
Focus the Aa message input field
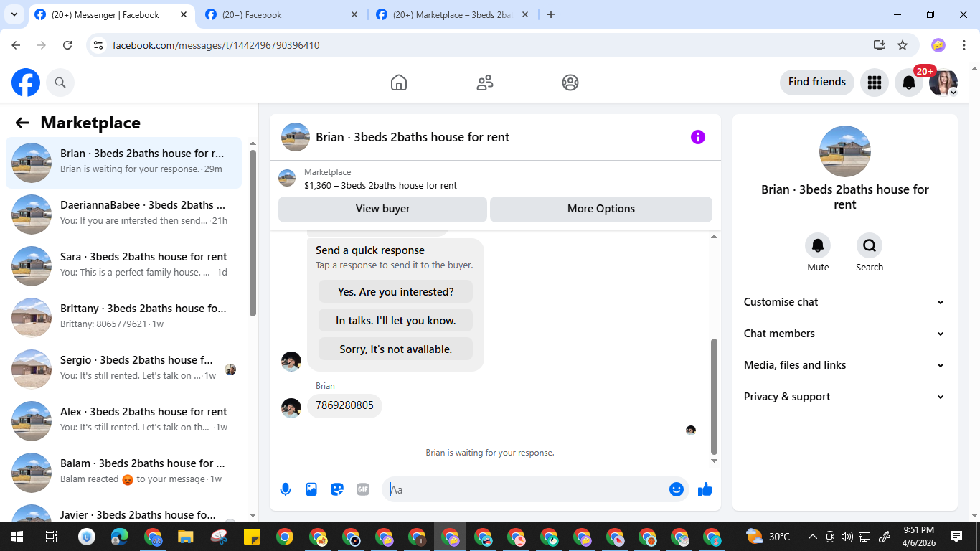(527, 489)
